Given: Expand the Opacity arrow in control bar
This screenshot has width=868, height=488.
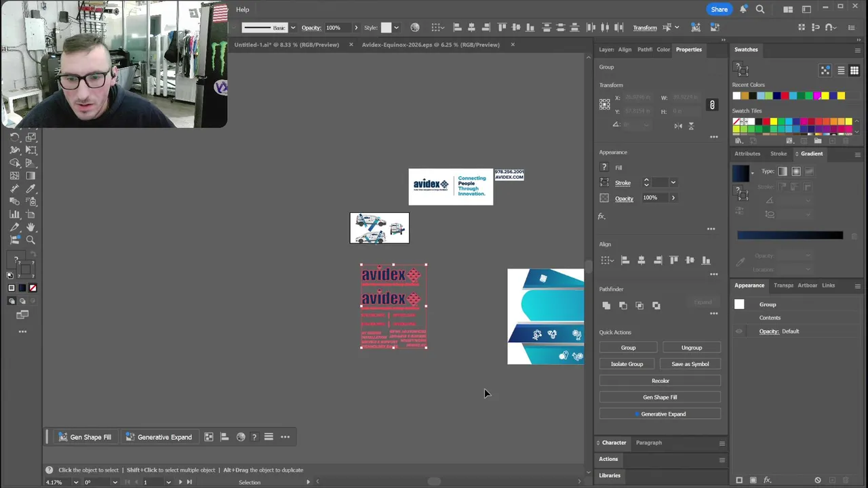Looking at the screenshot, I should pos(356,28).
